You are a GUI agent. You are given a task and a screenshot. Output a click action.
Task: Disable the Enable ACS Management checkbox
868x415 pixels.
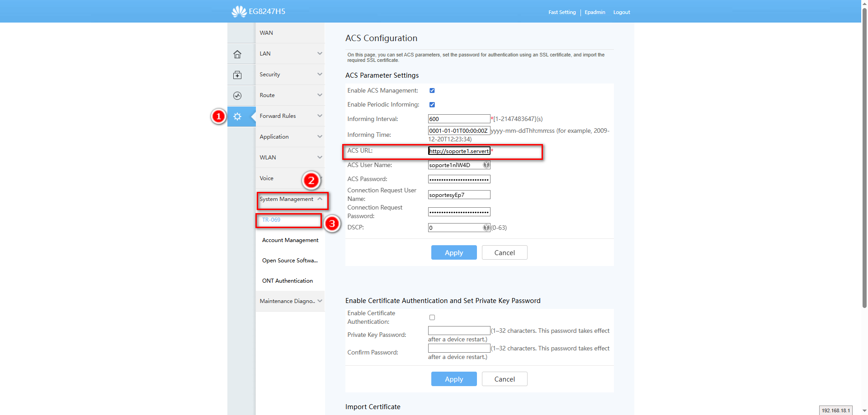pyautogui.click(x=432, y=91)
